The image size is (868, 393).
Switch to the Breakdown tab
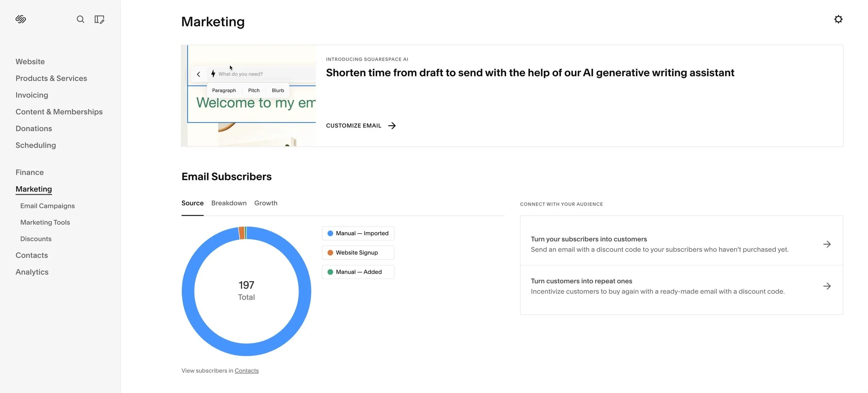229,203
